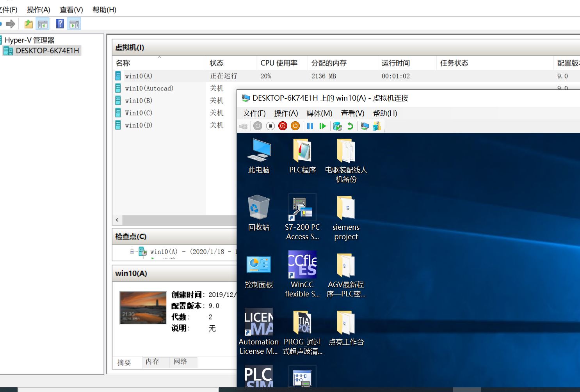Click the win10(A) preview thumbnail
Viewport: 580px width, 392px height.
[x=143, y=307]
